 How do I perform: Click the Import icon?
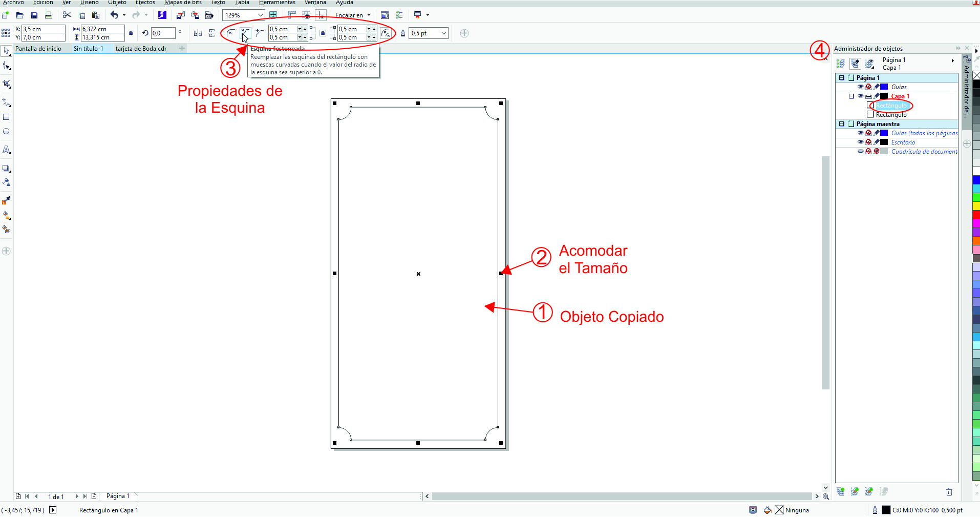click(180, 15)
